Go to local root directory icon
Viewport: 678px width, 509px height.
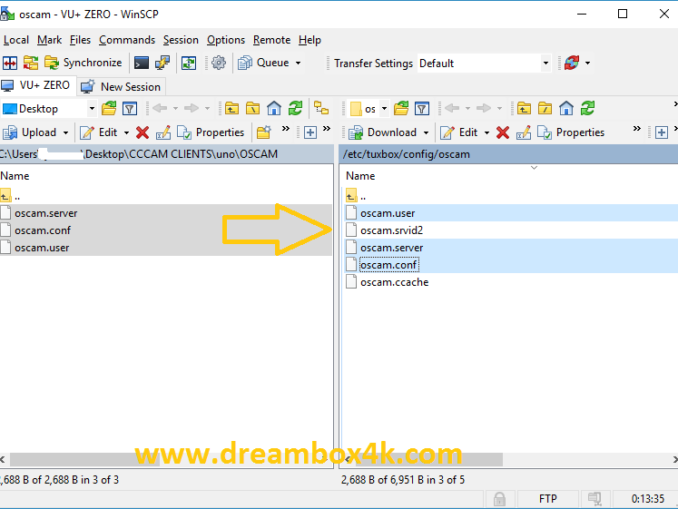(253, 109)
